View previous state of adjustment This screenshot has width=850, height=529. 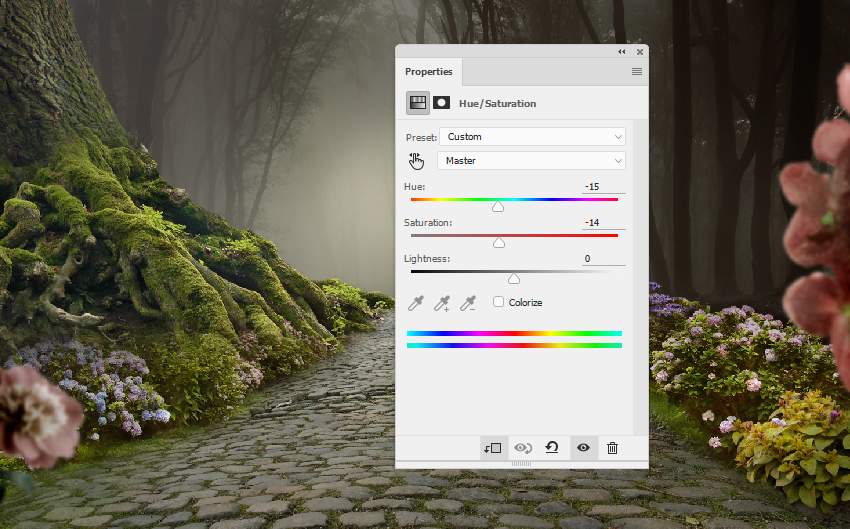pyautogui.click(x=523, y=448)
